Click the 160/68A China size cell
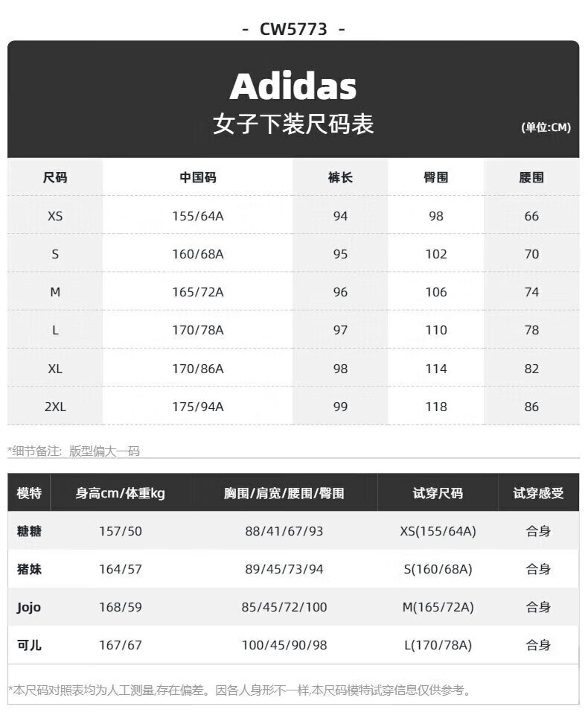The height and width of the screenshot is (721, 588). tap(197, 254)
